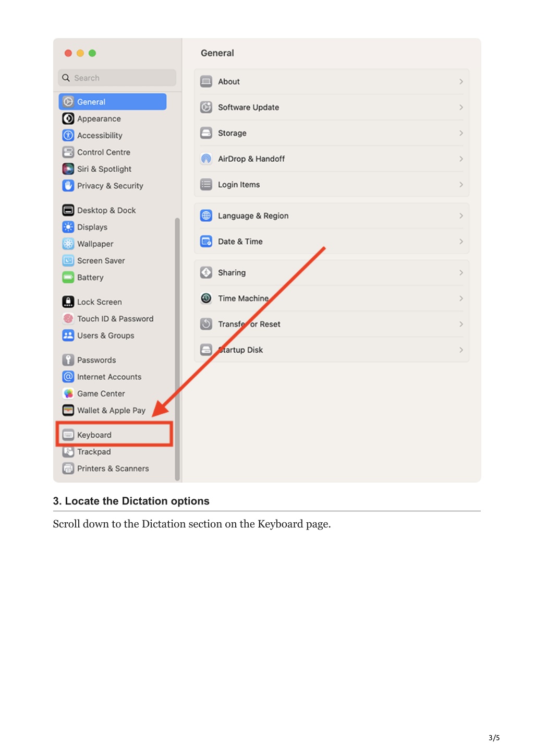Click the Date & Time icon
Screen dimensions: 534x756
(x=207, y=242)
